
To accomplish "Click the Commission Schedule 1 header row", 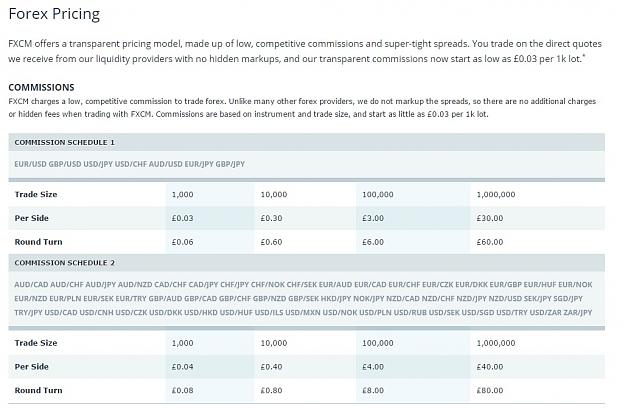I will [x=307, y=142].
